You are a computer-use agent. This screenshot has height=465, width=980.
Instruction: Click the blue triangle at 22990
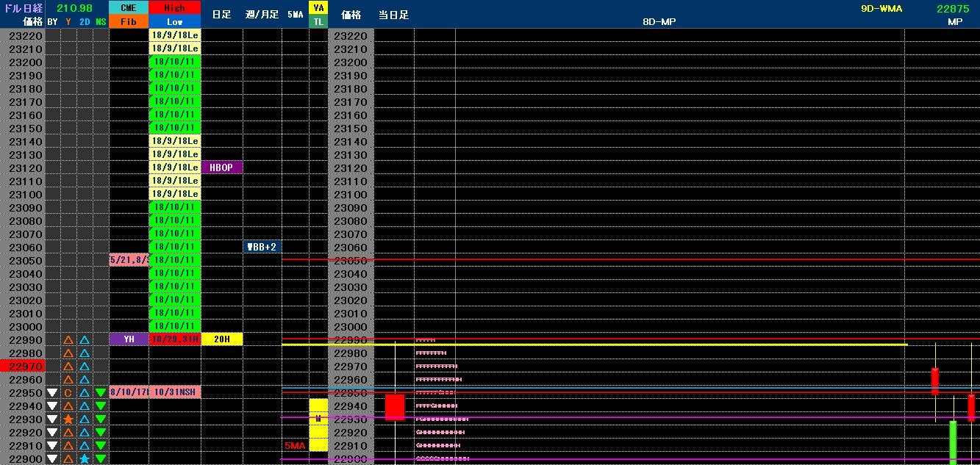(85, 340)
